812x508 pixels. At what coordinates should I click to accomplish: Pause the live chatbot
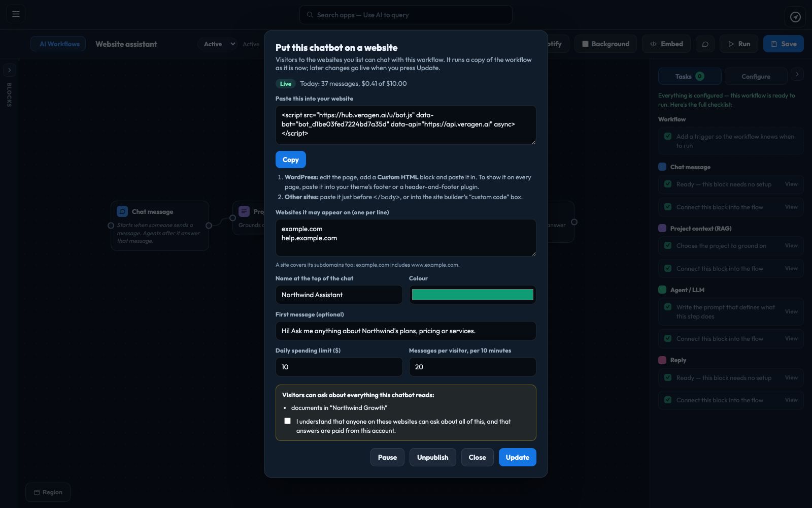(387, 457)
